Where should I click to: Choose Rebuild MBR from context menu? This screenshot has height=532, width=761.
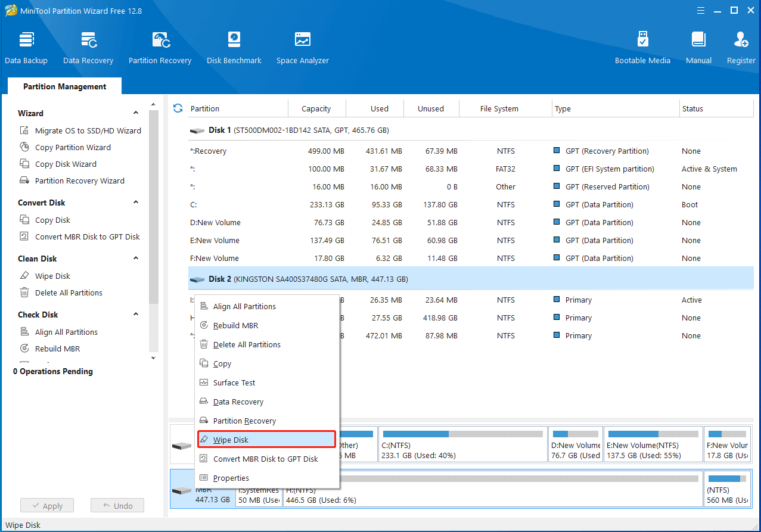(267, 325)
